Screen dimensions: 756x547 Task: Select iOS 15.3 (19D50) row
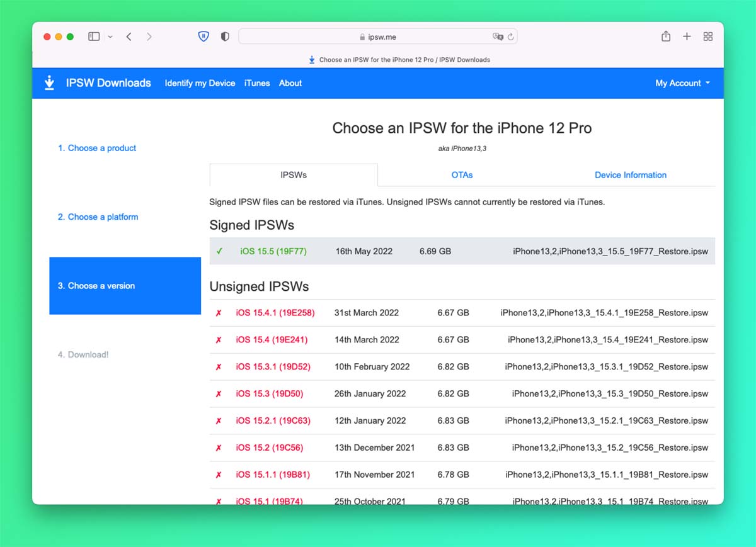coord(462,394)
